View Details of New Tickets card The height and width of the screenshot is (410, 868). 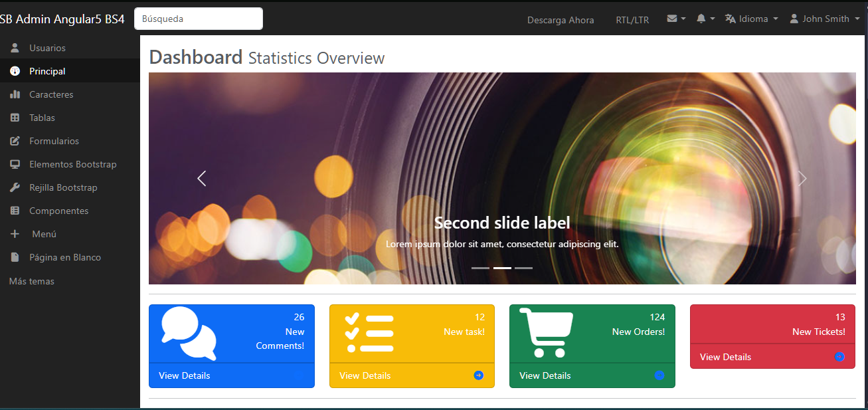tap(725, 357)
